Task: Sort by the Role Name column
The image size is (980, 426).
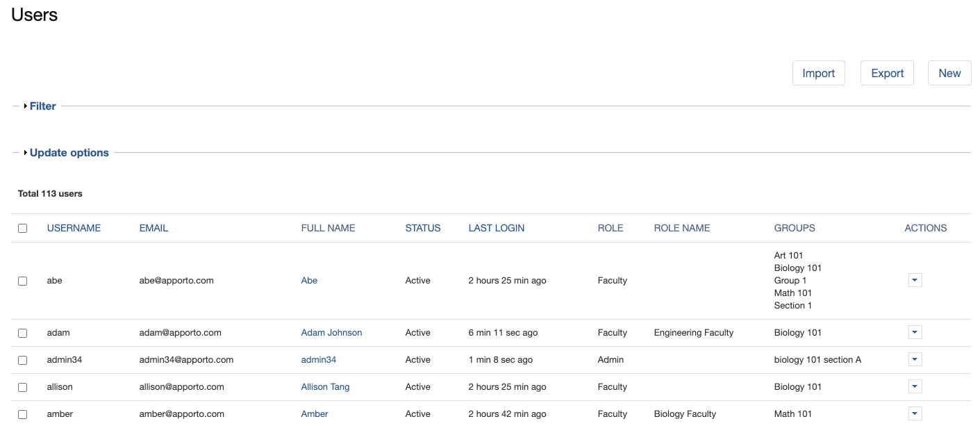Action: [x=682, y=228]
